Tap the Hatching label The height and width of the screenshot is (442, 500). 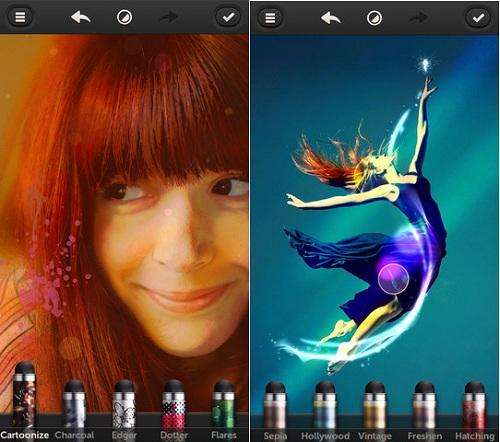pos(475,436)
